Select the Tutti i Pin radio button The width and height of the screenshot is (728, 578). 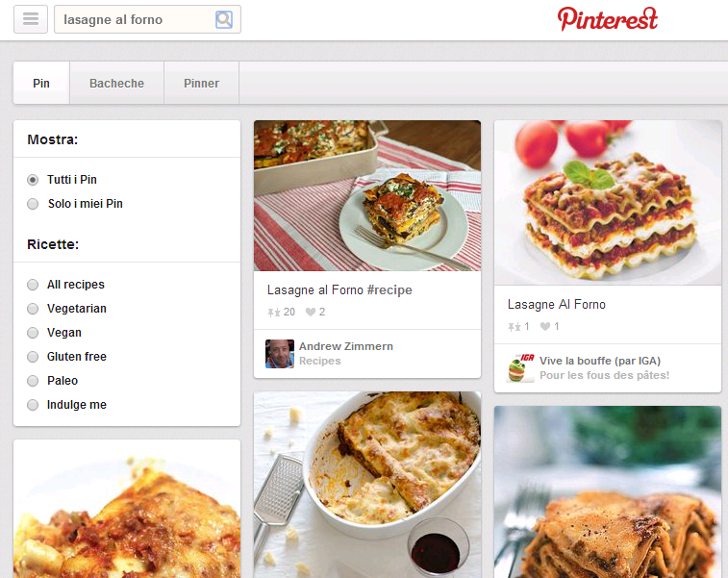33,180
